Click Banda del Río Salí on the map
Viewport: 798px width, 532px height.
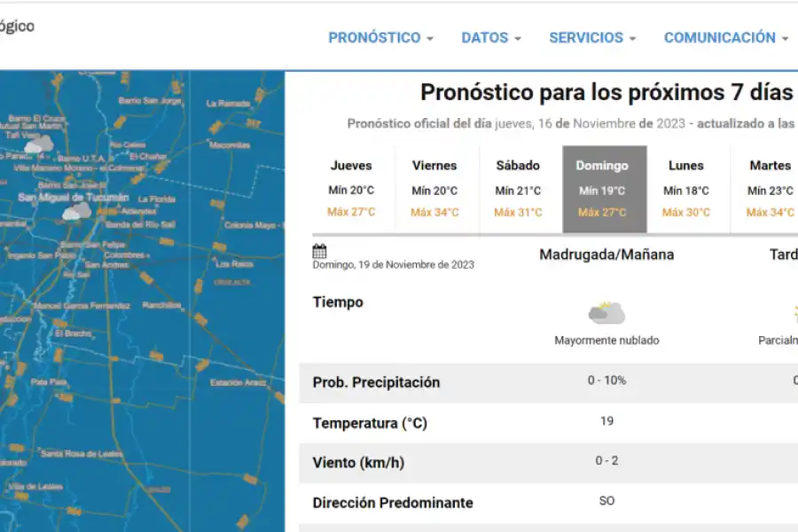pyautogui.click(x=142, y=226)
